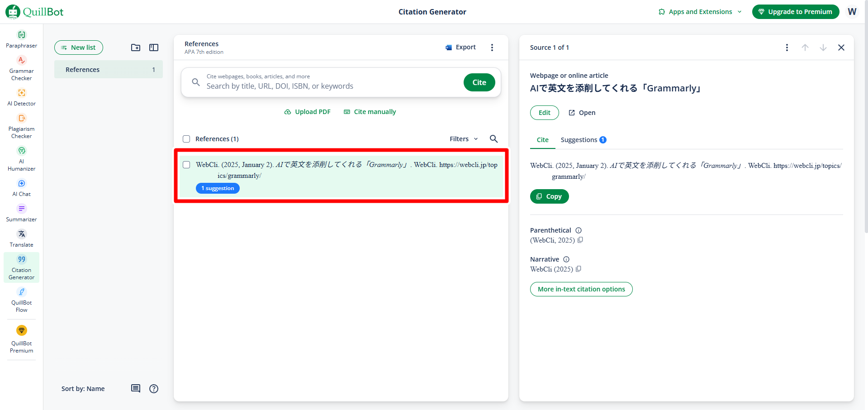Open user account avatar W
The width and height of the screenshot is (868, 410).
click(x=852, y=12)
